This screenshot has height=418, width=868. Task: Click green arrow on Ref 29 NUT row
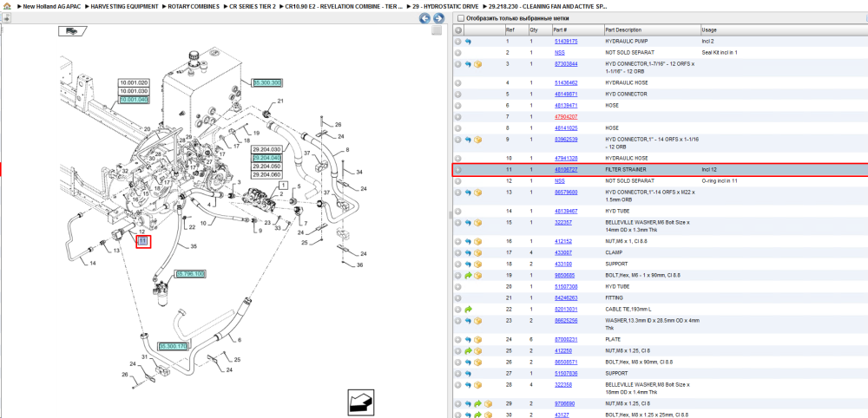pos(477,403)
